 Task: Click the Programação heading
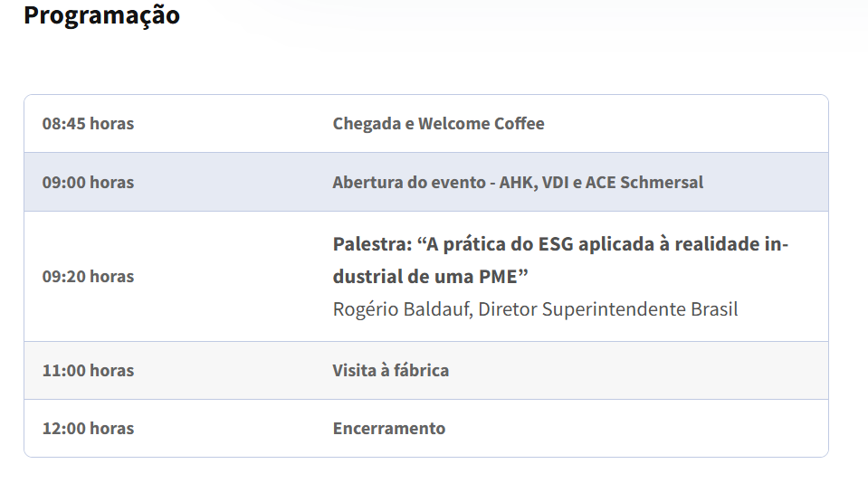point(101,15)
